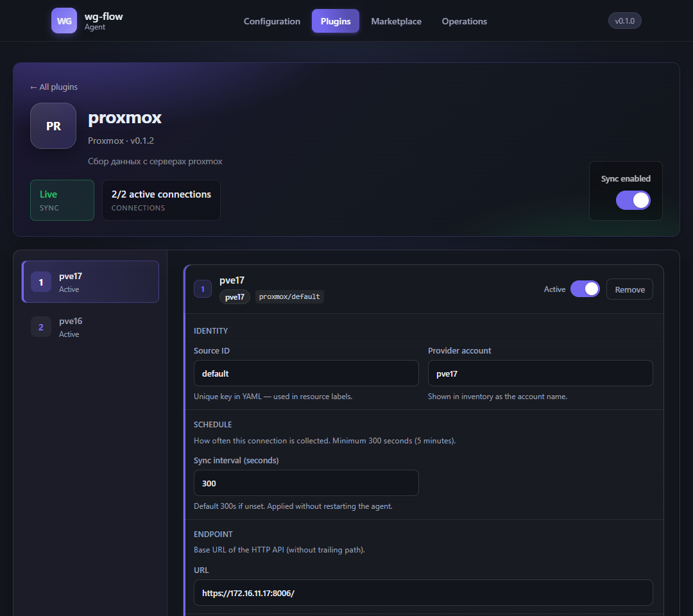The height and width of the screenshot is (616, 693).
Task: Open the Operations tab
Action: coord(464,21)
